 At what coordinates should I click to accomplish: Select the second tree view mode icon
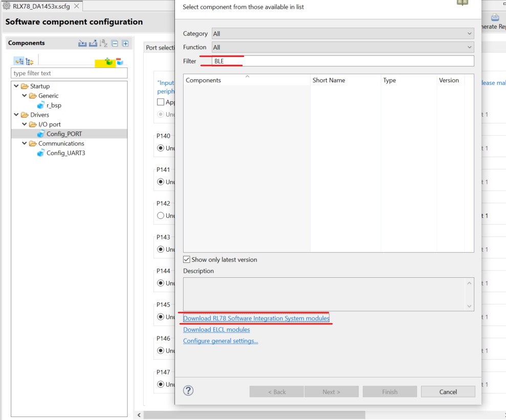pyautogui.click(x=29, y=61)
